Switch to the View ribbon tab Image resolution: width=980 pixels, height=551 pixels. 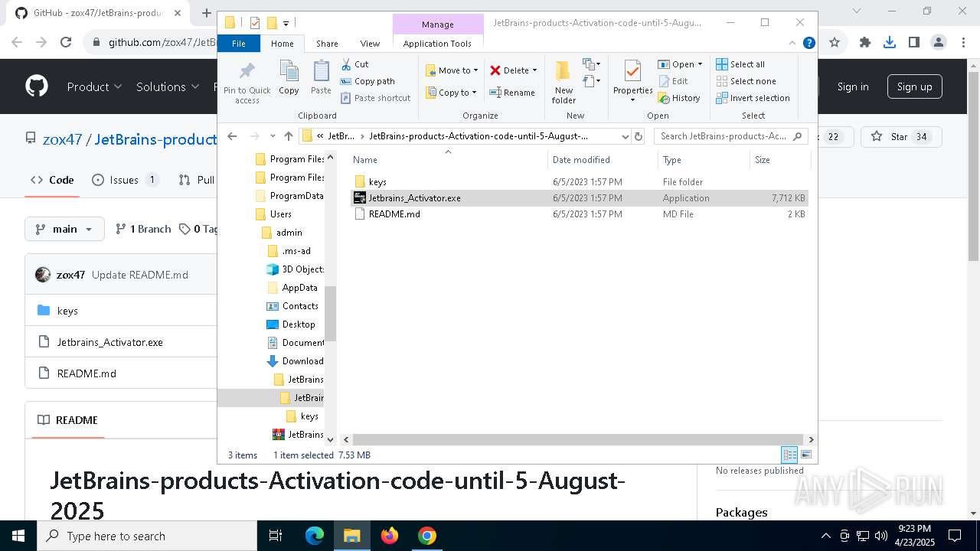click(x=370, y=44)
